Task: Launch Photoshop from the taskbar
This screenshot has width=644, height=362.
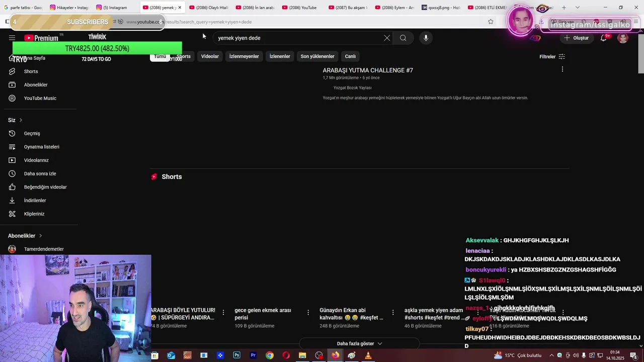Action: pyautogui.click(x=236, y=355)
